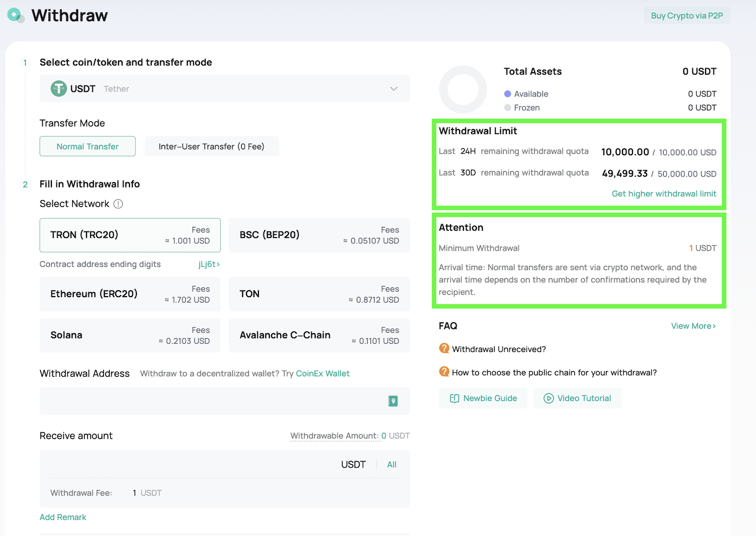
Task: Click Buy Crypto via P2P button
Action: [687, 15]
